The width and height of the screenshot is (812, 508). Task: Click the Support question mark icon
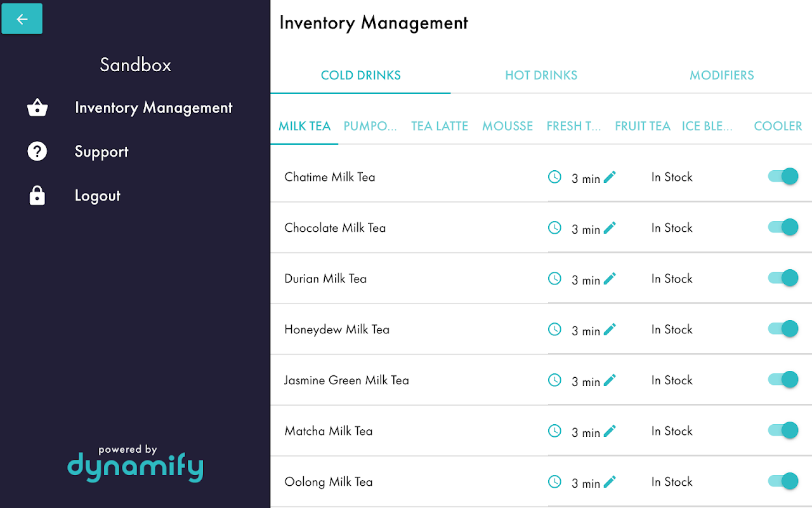click(x=37, y=151)
